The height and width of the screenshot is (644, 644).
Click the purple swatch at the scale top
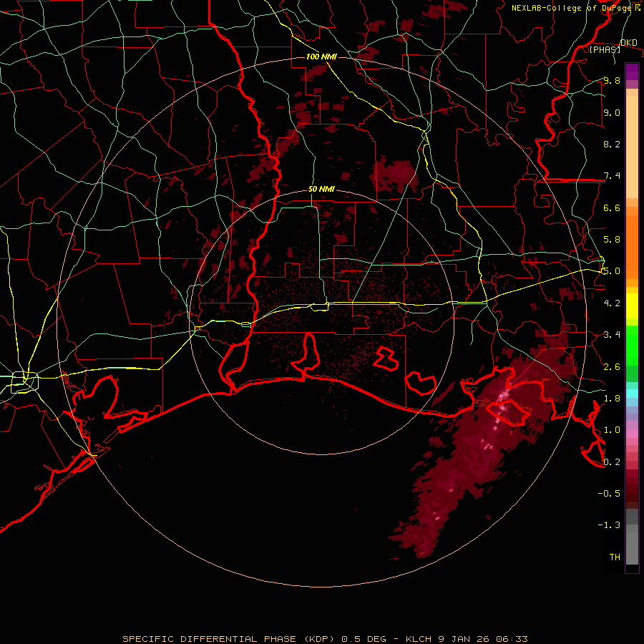coord(632,72)
